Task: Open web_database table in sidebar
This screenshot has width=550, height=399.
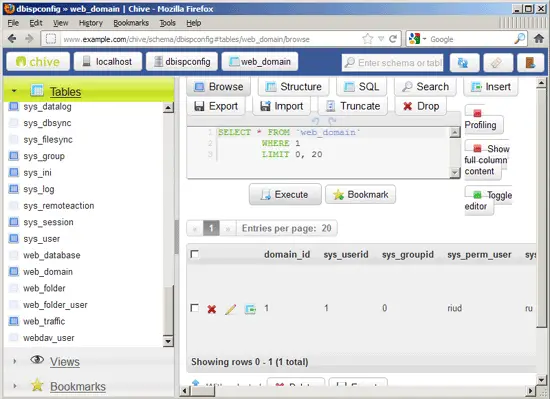Action: click(52, 255)
